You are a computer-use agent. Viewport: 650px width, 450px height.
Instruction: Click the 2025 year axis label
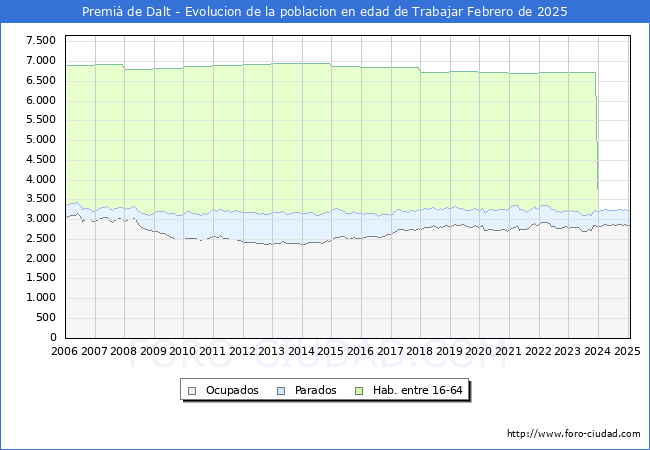(x=627, y=351)
